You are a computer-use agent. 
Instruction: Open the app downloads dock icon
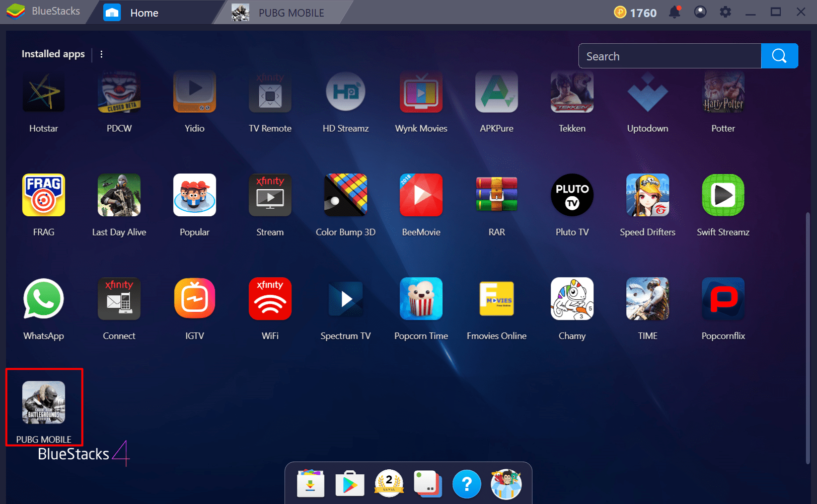coord(311,484)
